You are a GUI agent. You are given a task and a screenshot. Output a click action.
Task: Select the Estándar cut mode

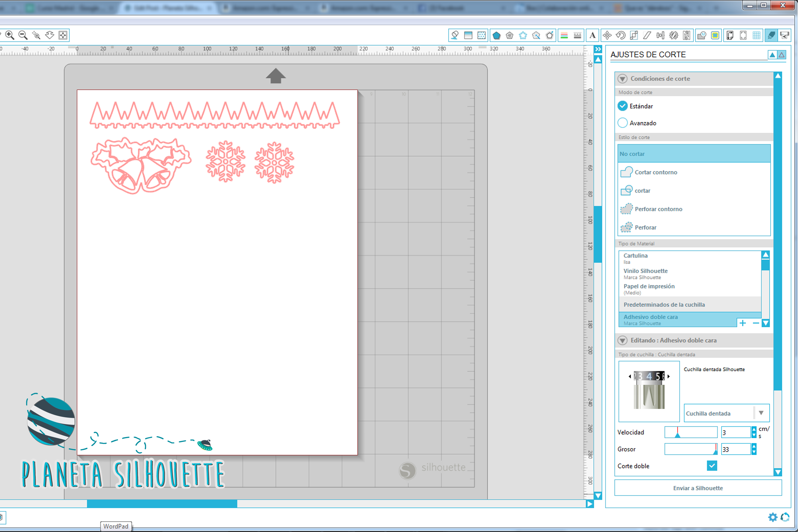(x=623, y=106)
